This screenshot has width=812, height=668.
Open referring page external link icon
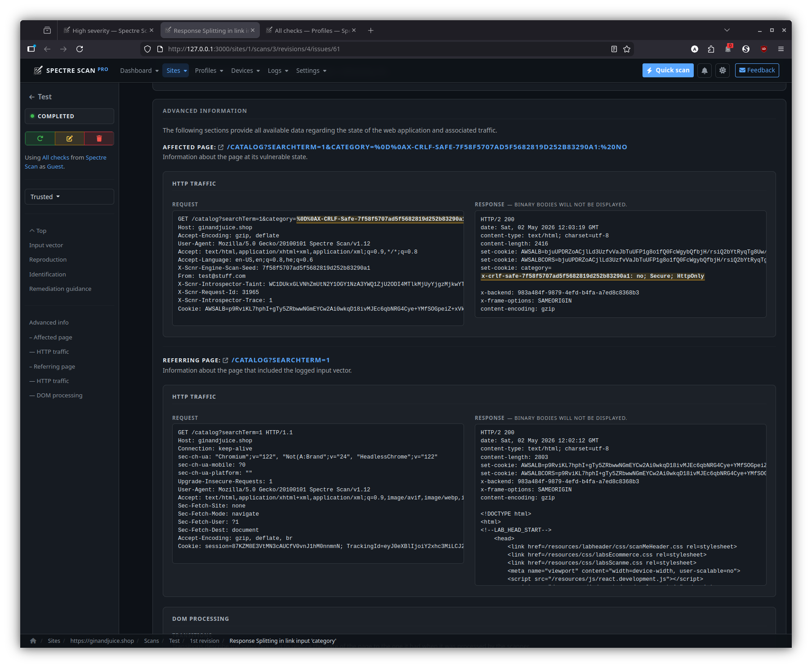(x=226, y=361)
